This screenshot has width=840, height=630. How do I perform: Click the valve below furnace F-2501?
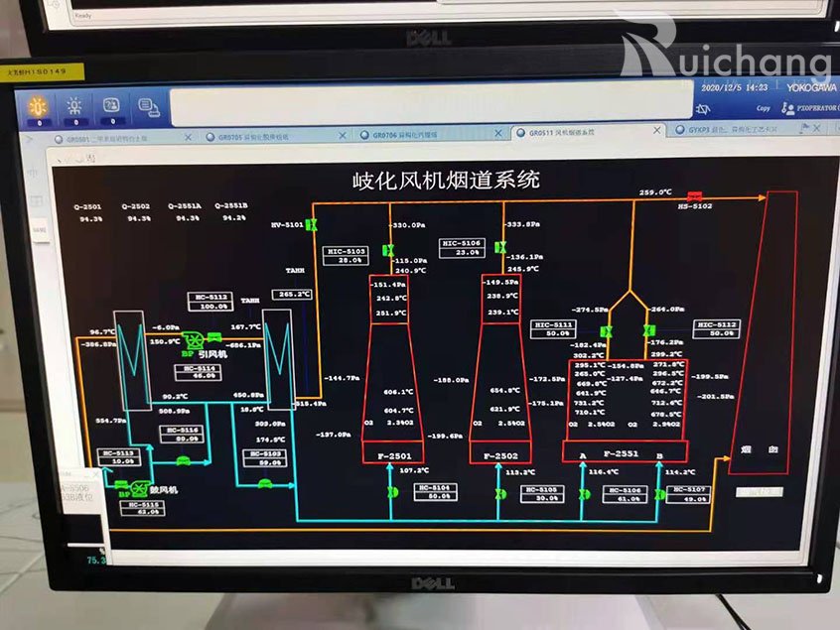390,491
